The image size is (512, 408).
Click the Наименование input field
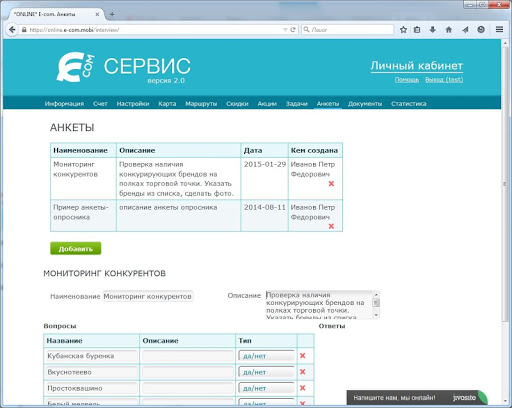pyautogui.click(x=148, y=296)
